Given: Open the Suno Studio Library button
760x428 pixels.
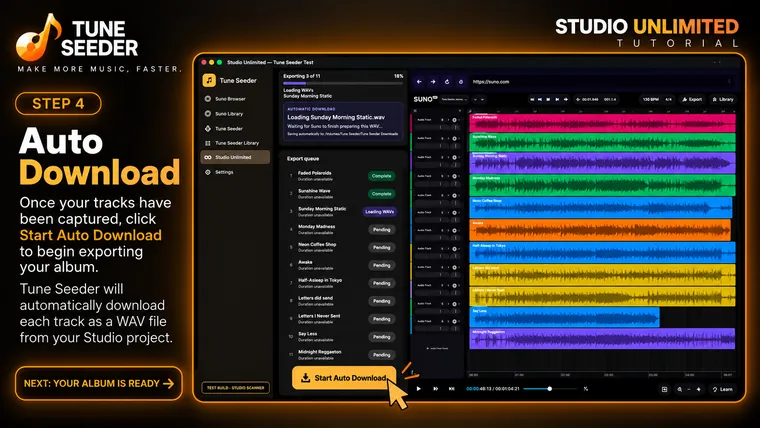Looking at the screenshot, I should [723, 99].
